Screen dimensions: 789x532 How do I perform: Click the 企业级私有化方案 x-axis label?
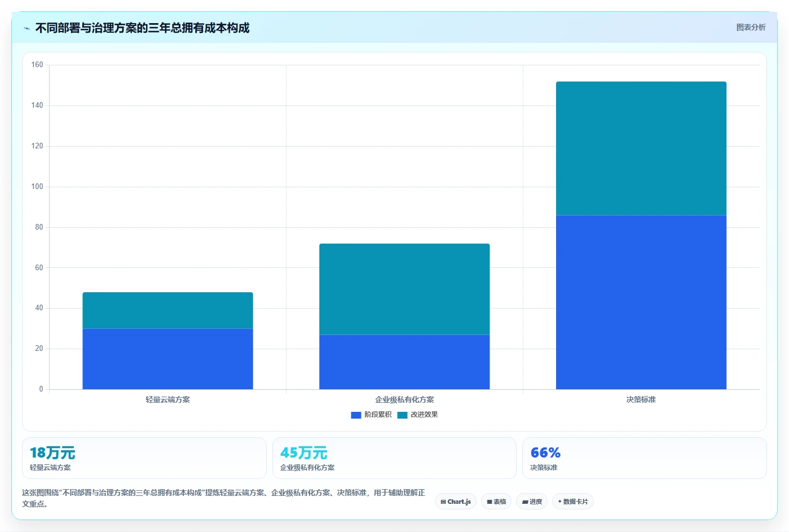tap(404, 399)
